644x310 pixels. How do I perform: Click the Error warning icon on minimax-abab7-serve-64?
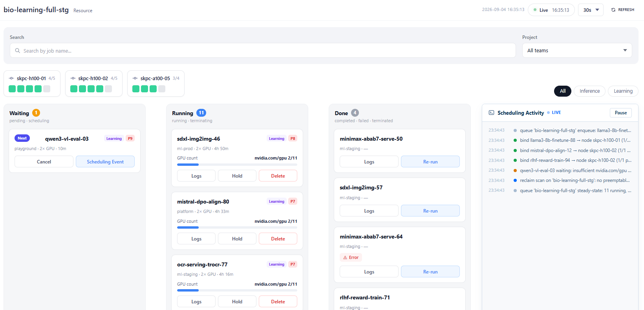point(345,258)
